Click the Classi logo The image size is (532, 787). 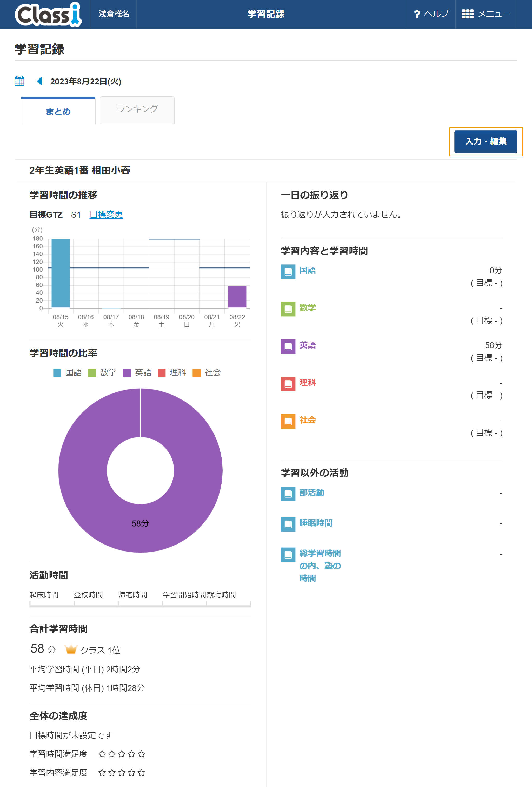(x=48, y=14)
